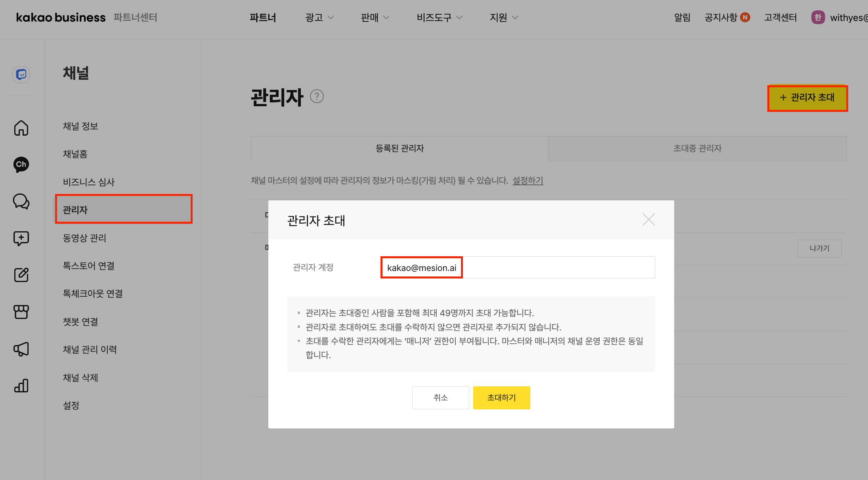Select 관리자 in side menu
The image size is (868, 480).
pos(124,209)
